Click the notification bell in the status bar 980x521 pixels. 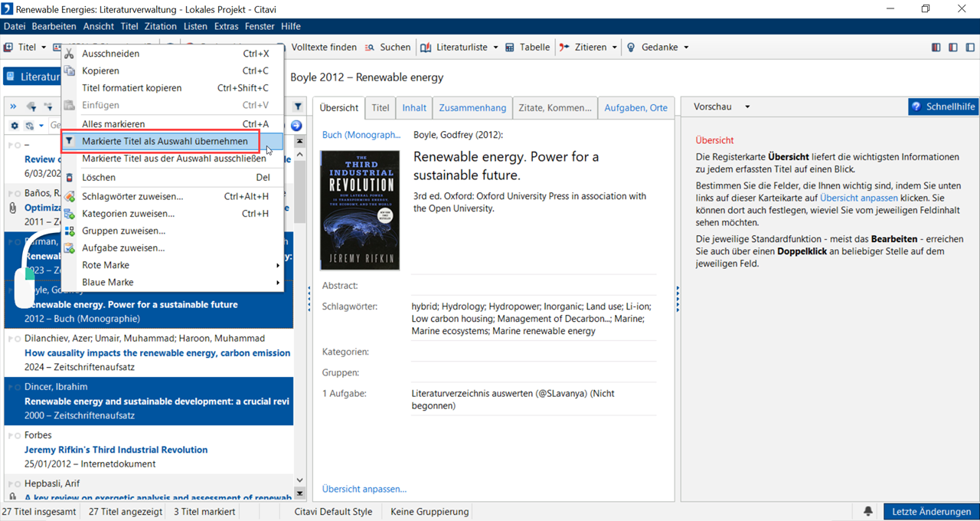(x=868, y=511)
